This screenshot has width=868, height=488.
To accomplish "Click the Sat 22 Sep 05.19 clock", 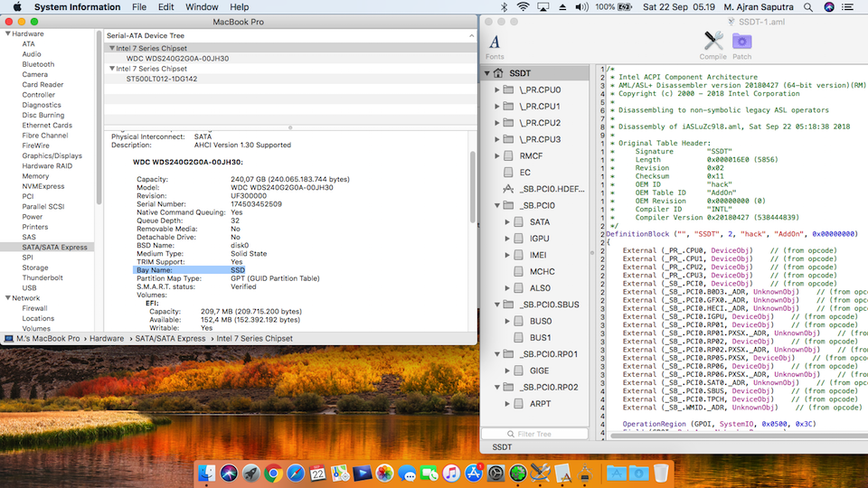I will coord(679,7).
